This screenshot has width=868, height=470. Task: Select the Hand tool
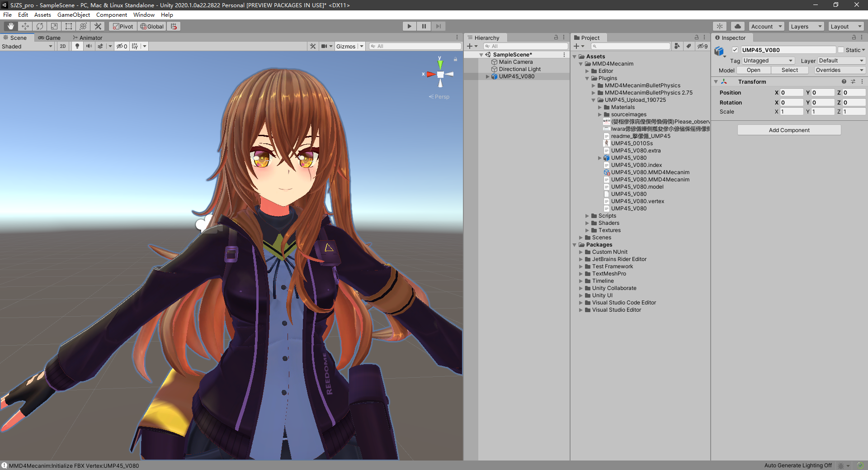[x=11, y=26]
